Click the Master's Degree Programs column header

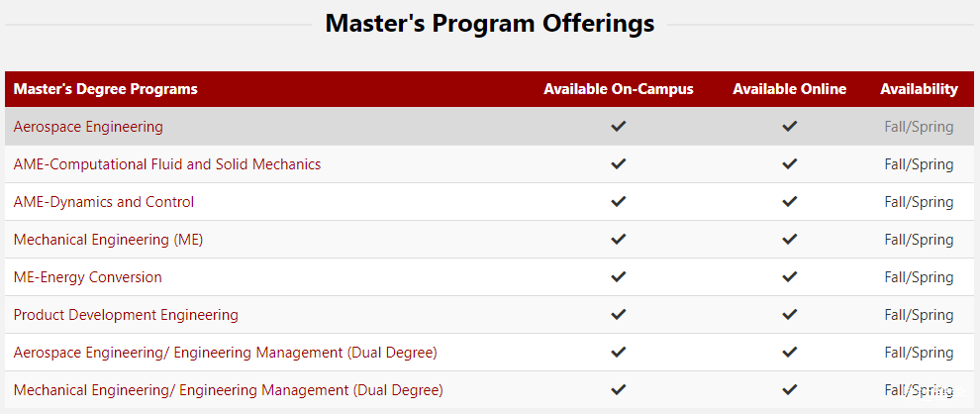coord(106,89)
